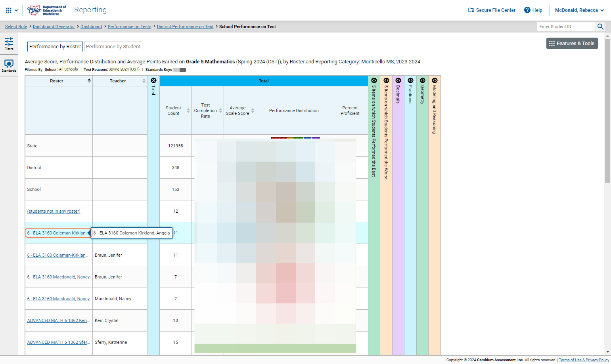The width and height of the screenshot is (611, 364).
Task: Go to Performance on Tests breadcrumb
Action: click(x=129, y=27)
